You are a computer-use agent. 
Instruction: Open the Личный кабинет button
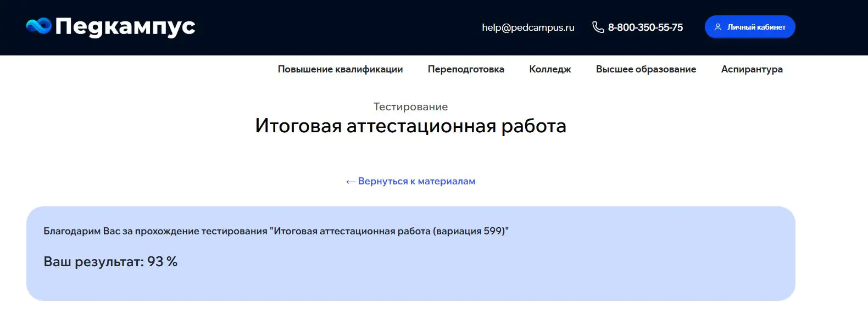[750, 27]
